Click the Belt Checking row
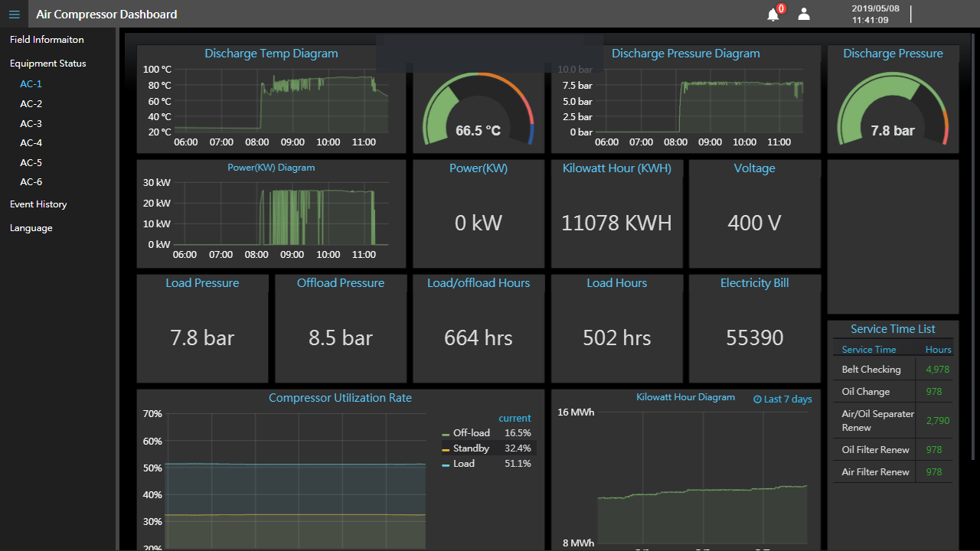The height and width of the screenshot is (551, 980). tap(893, 369)
